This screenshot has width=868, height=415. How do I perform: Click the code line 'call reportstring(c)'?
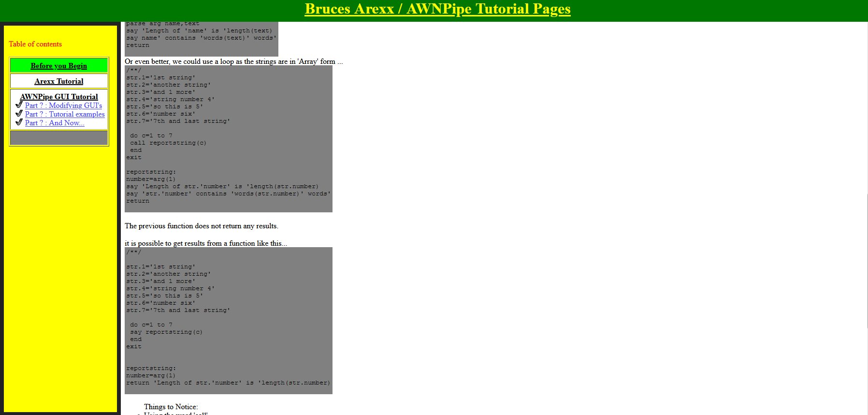[x=168, y=143]
